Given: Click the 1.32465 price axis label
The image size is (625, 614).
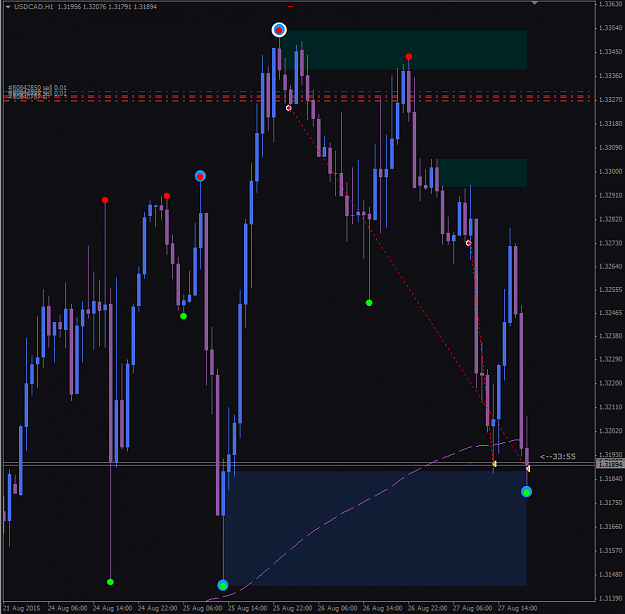Looking at the screenshot, I should point(610,313).
